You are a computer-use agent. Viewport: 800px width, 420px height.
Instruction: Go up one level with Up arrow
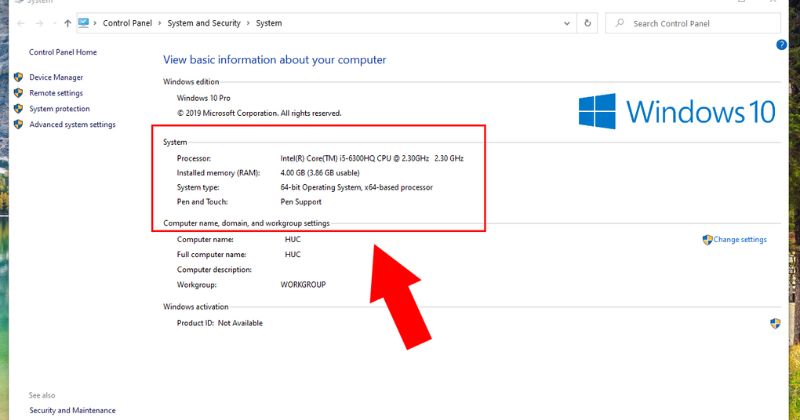coord(67,23)
